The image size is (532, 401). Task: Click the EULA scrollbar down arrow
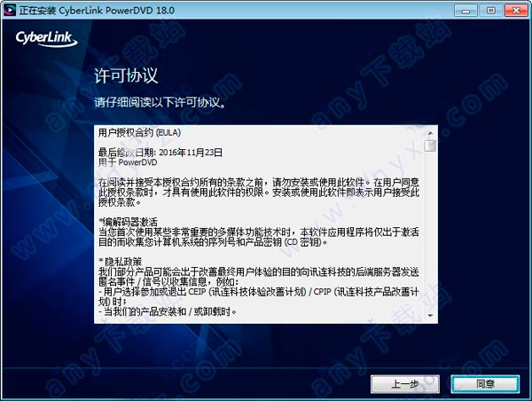click(x=430, y=316)
